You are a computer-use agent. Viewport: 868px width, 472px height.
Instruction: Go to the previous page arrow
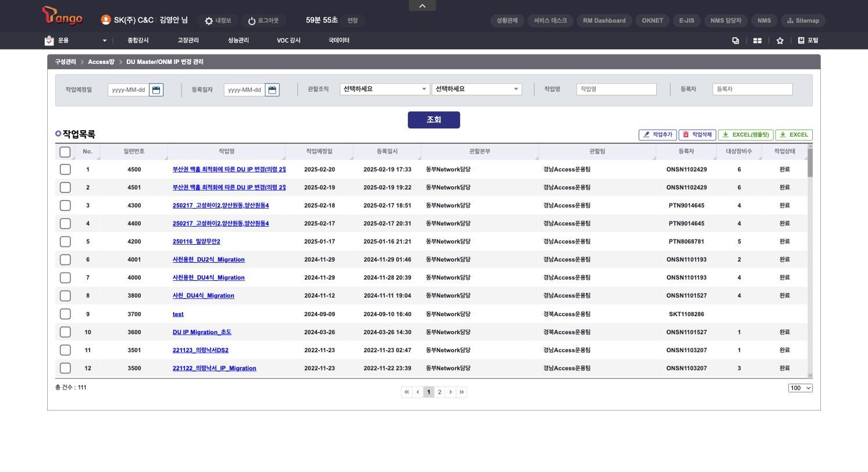click(418, 392)
